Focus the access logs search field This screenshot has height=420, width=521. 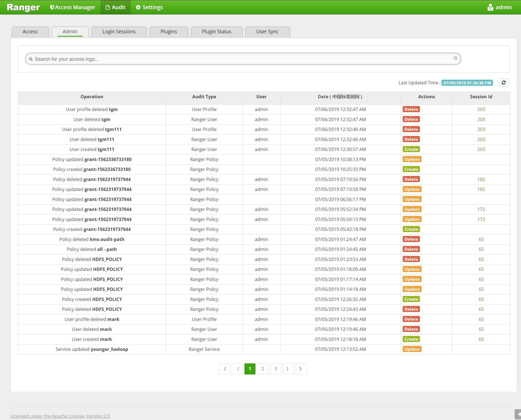(x=243, y=59)
